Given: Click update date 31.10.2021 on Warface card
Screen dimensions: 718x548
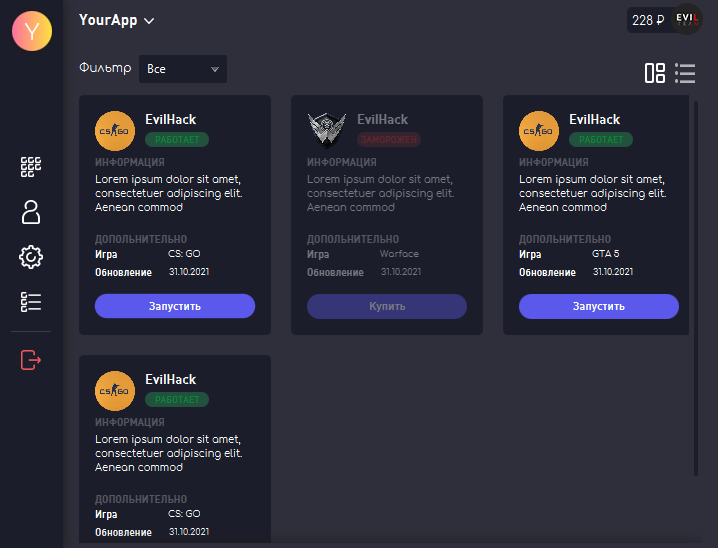Looking at the screenshot, I should point(401,272).
